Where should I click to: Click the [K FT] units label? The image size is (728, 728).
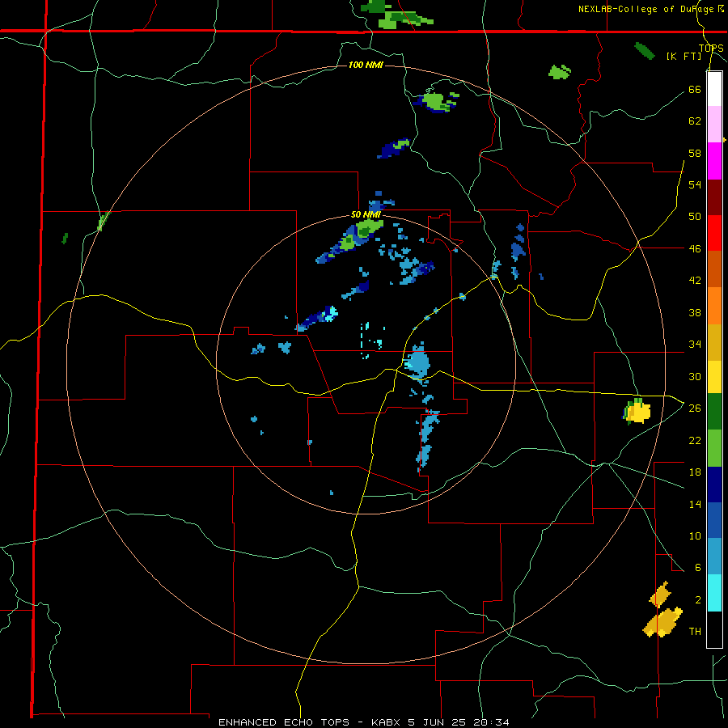tap(684, 56)
